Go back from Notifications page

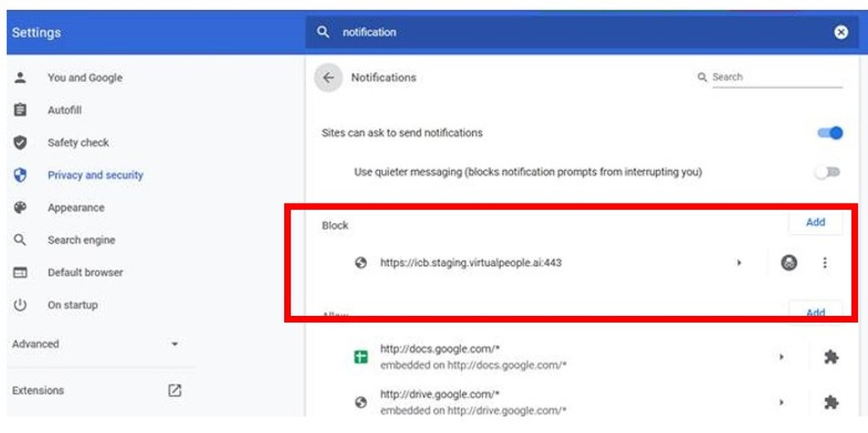click(x=328, y=77)
